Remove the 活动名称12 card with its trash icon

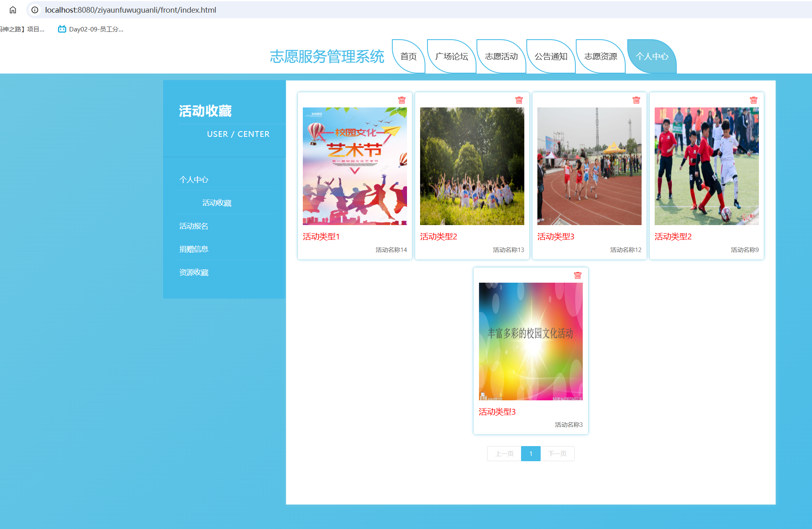click(x=636, y=100)
